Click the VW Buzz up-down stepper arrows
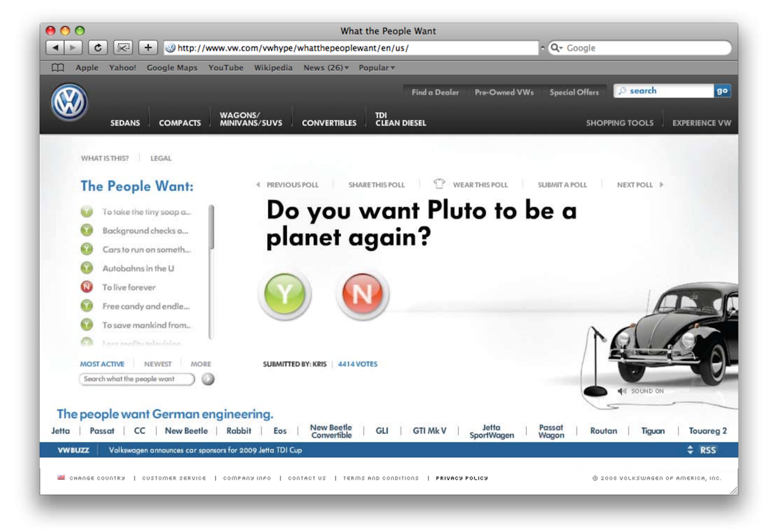Screen dimensions: 774x532 (690, 450)
